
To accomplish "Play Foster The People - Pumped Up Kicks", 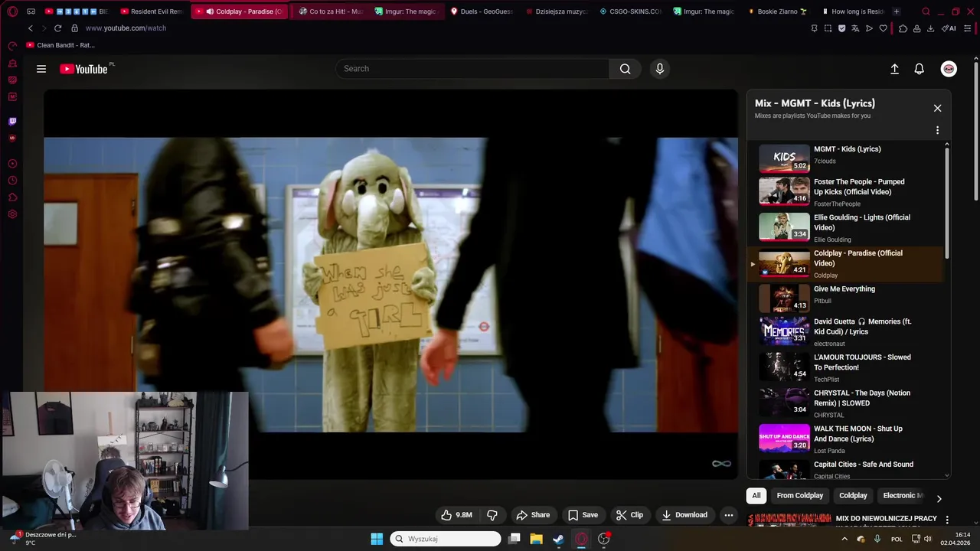I will click(x=848, y=191).
